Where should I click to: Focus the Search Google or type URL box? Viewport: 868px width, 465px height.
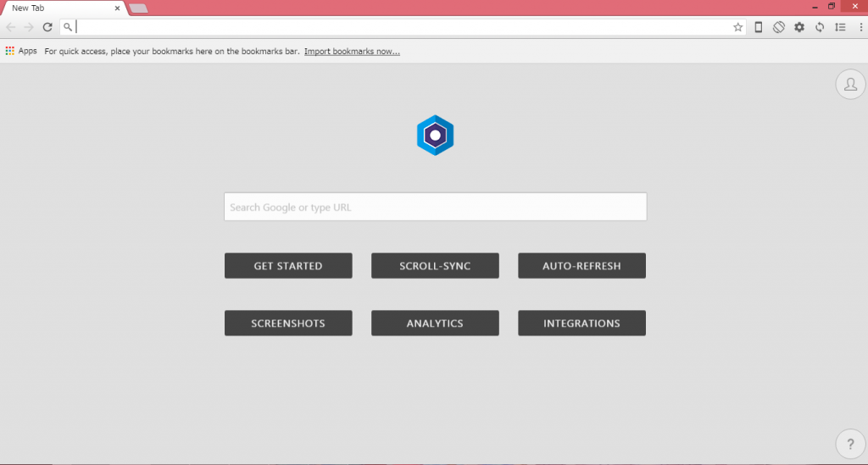pyautogui.click(x=435, y=207)
